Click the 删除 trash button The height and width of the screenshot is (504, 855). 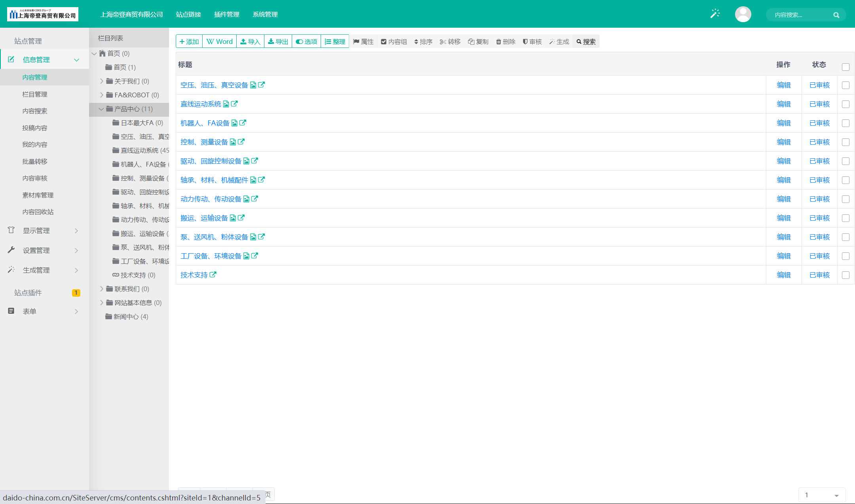pyautogui.click(x=505, y=42)
